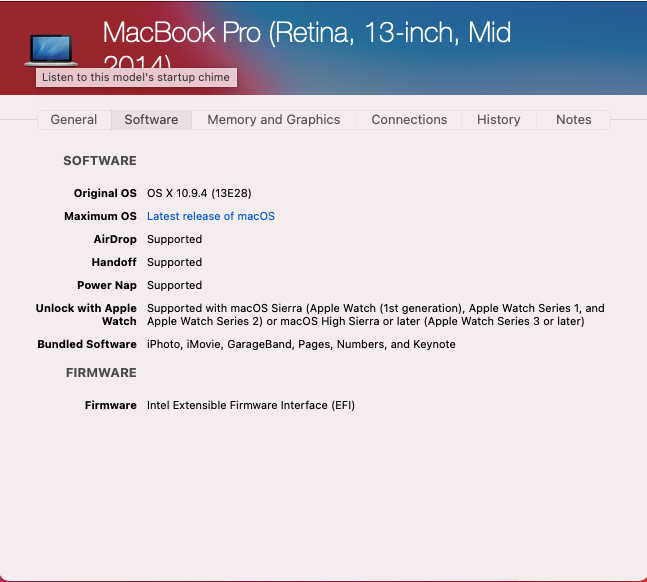Viewport: 647px width, 582px height.
Task: Click the Bundled Software label
Action: tap(87, 344)
